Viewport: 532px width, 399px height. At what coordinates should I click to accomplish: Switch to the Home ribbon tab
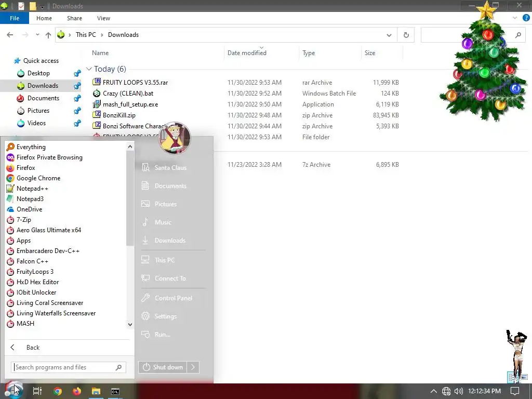click(x=44, y=18)
